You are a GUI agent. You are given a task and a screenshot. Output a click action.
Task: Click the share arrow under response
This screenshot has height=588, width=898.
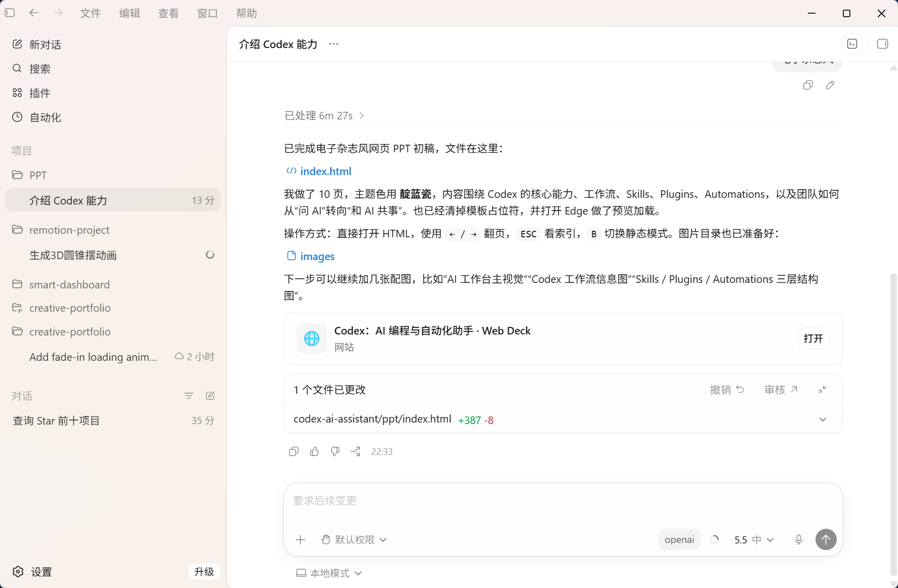tap(356, 451)
